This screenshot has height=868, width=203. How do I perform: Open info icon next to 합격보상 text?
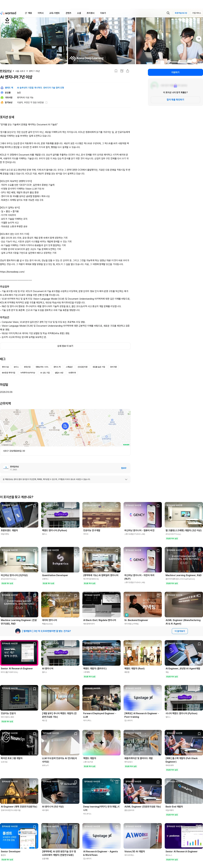point(46,102)
